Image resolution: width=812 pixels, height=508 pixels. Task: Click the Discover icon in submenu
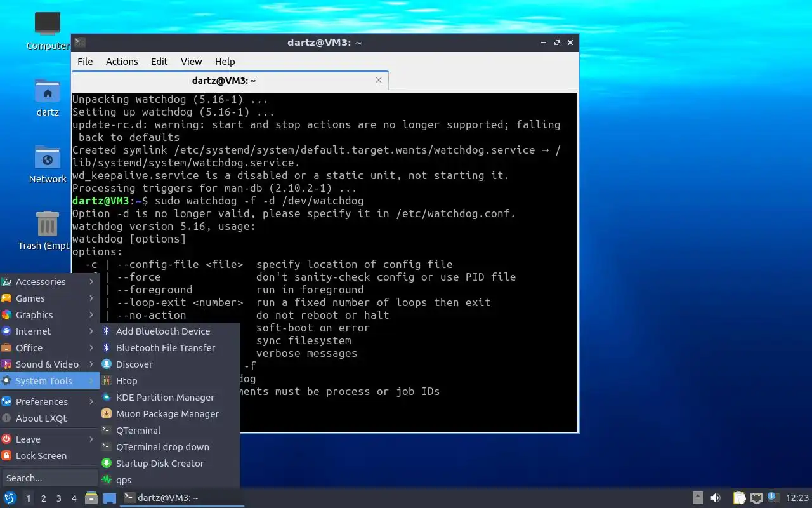tap(107, 364)
